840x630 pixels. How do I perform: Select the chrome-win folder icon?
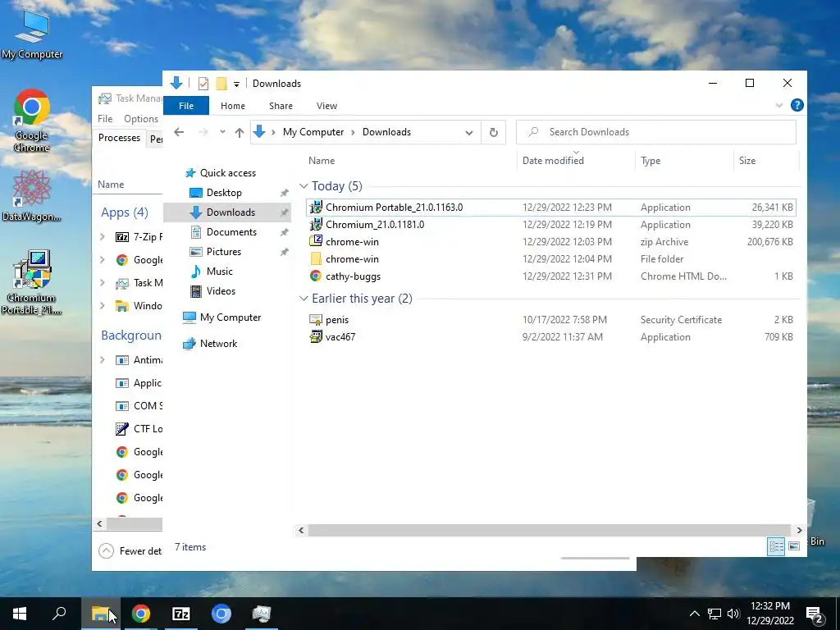(316, 258)
